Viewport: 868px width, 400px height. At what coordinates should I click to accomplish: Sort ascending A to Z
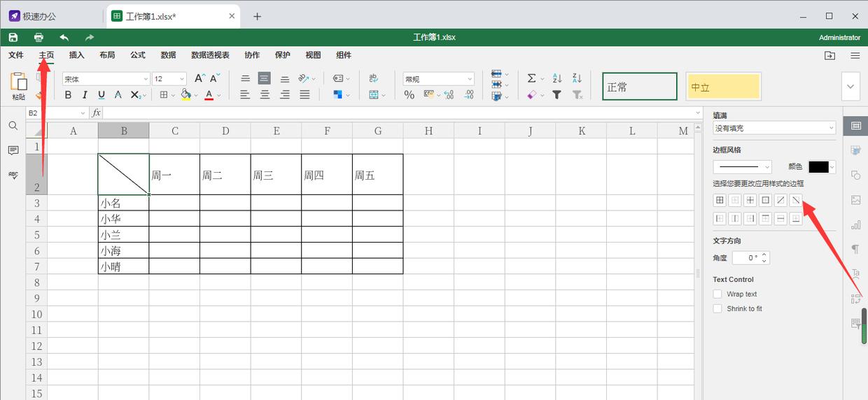(557, 78)
